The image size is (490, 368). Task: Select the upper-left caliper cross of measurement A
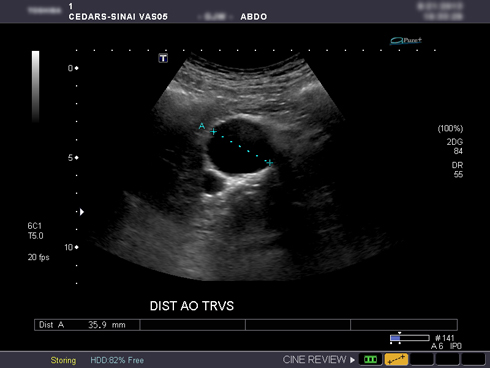pyautogui.click(x=213, y=132)
